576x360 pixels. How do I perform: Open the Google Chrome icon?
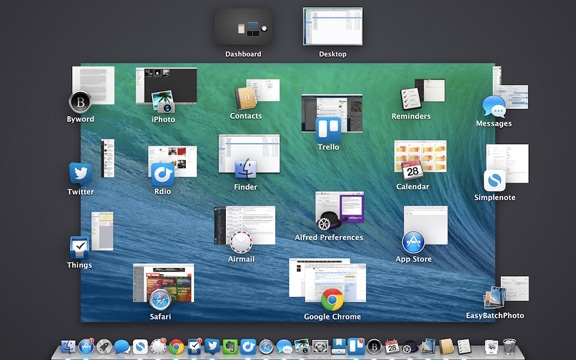tap(332, 299)
